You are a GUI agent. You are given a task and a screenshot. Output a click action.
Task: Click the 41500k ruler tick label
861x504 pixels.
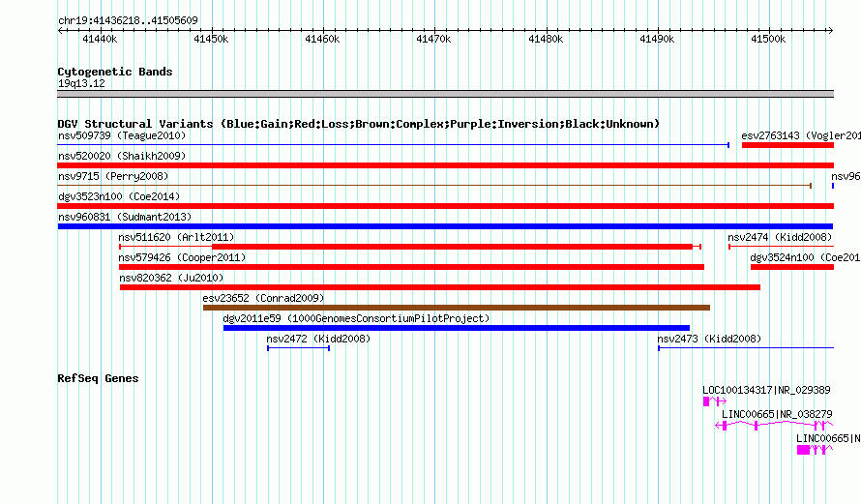click(x=768, y=39)
